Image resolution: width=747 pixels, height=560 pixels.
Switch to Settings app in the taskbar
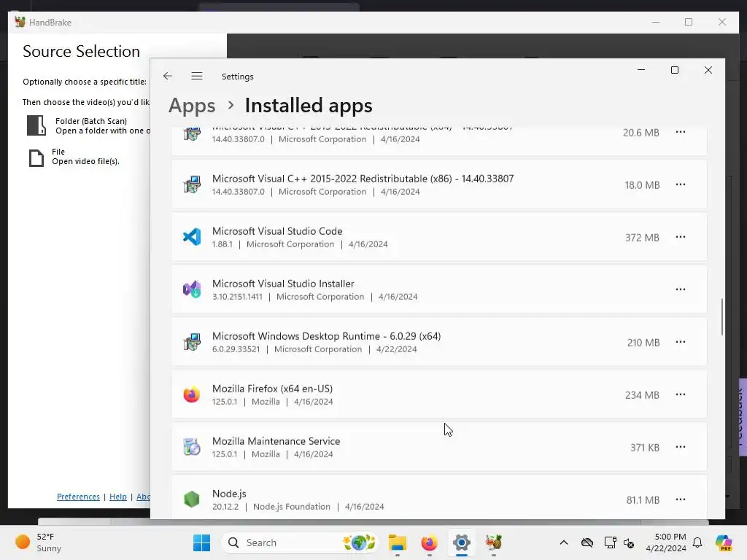(x=462, y=542)
